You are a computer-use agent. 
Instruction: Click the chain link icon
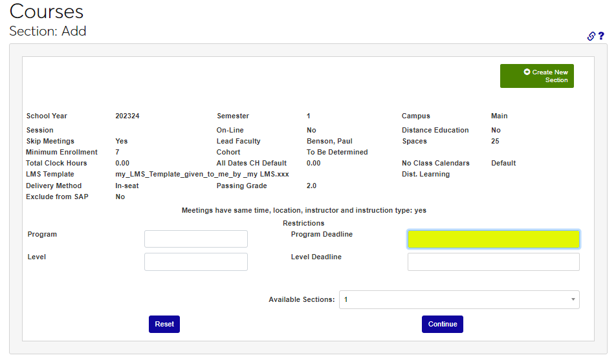[x=591, y=36]
